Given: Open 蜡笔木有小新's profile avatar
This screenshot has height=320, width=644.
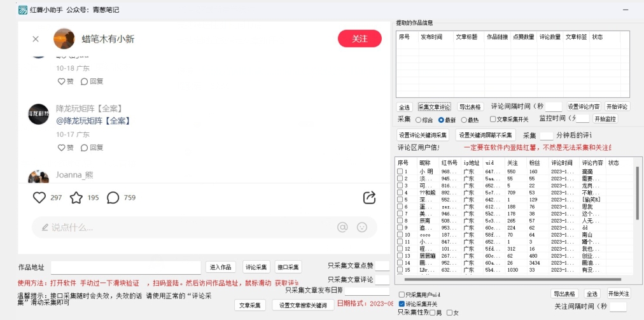Looking at the screenshot, I should 64,39.
